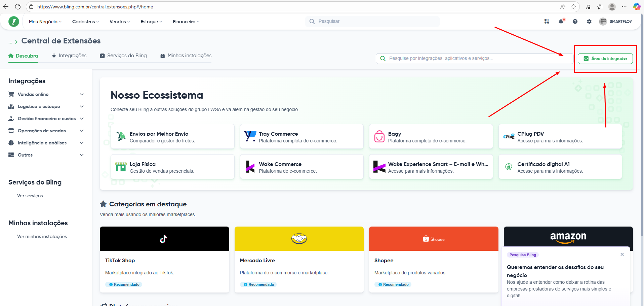Screen dimensions: 644x306
Task: Click the CPlug PDV logo icon
Action: [509, 136]
